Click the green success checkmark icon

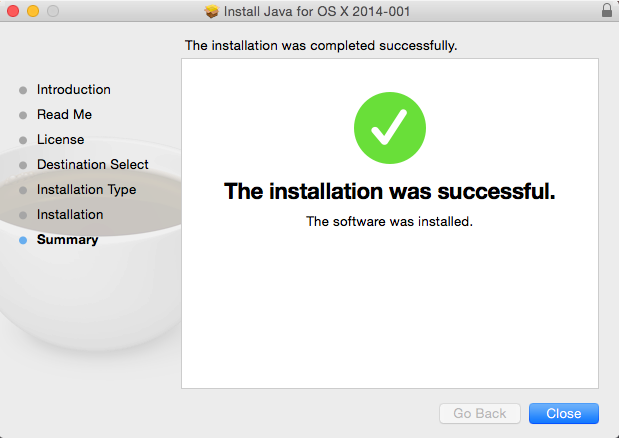point(390,128)
